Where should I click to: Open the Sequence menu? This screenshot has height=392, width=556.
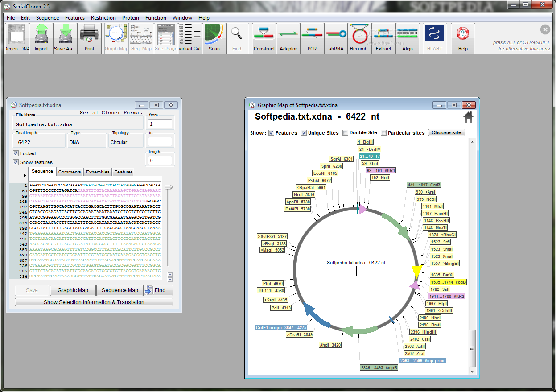coord(48,18)
